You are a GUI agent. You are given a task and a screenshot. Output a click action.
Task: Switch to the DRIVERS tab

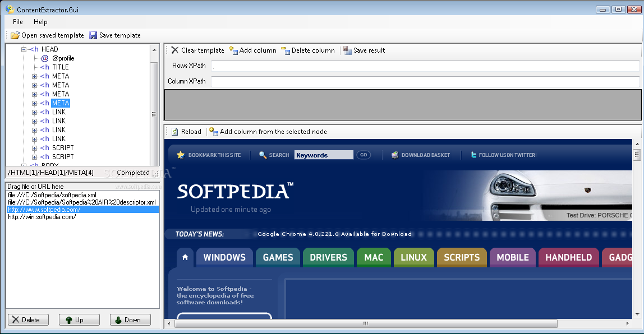point(329,257)
